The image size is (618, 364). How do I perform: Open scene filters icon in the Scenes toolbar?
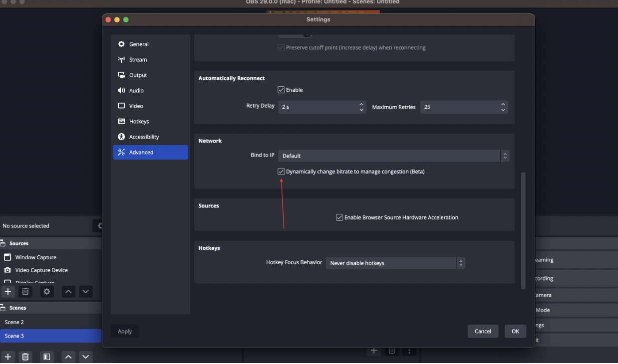pos(46,357)
